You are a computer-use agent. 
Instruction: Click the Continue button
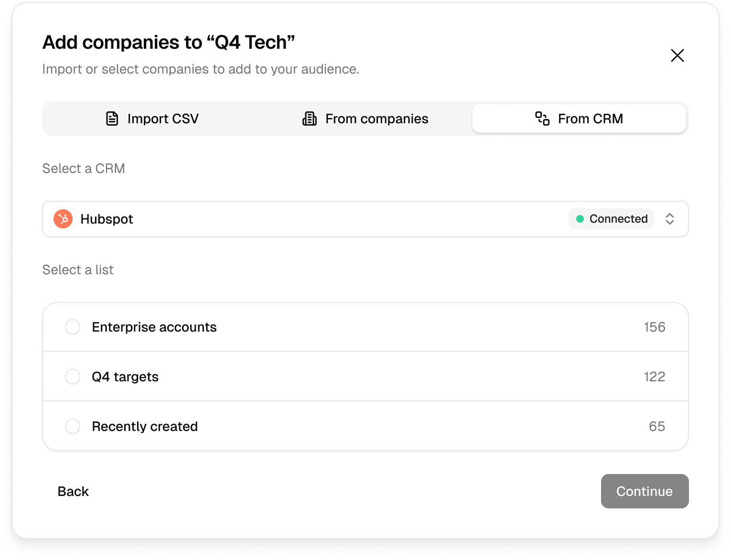pos(645,491)
